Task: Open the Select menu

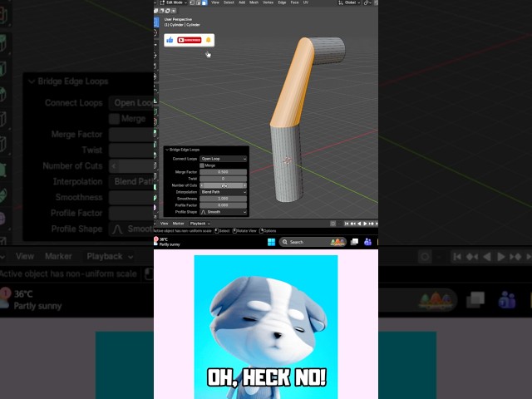Action: tap(229, 2)
